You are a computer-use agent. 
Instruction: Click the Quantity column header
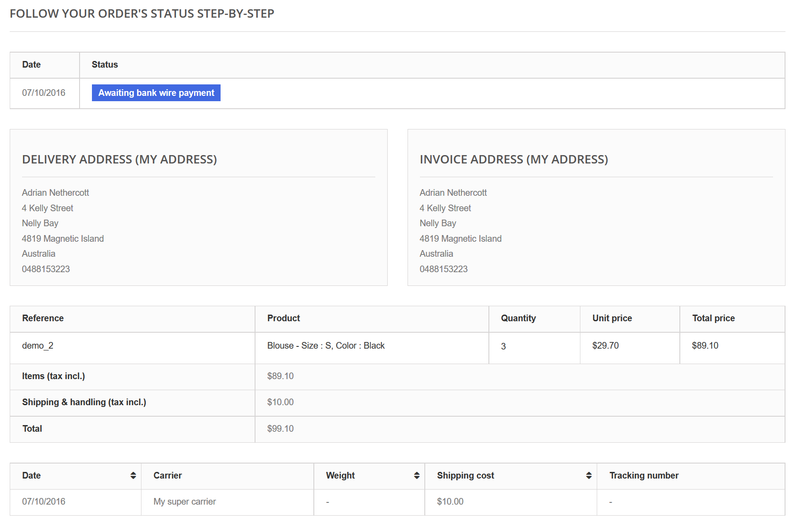(518, 318)
